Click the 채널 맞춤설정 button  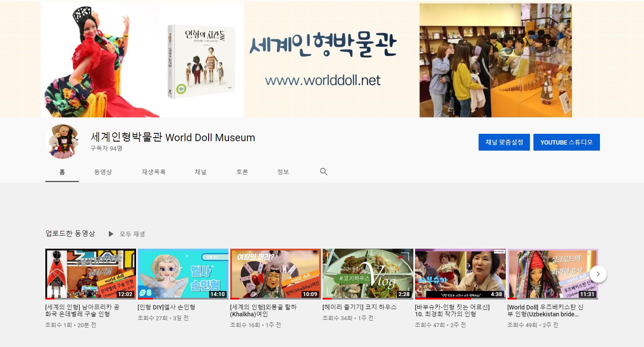[504, 142]
